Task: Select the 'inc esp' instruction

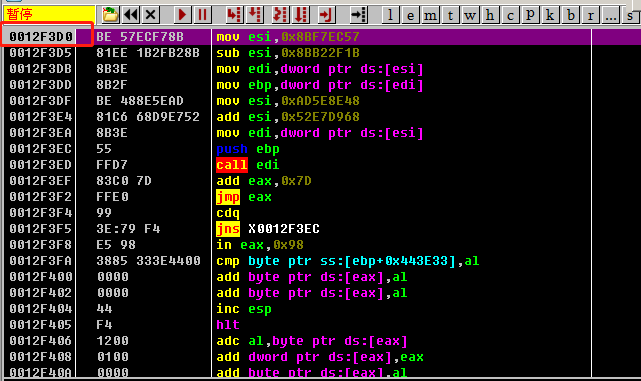Action: click(244, 309)
